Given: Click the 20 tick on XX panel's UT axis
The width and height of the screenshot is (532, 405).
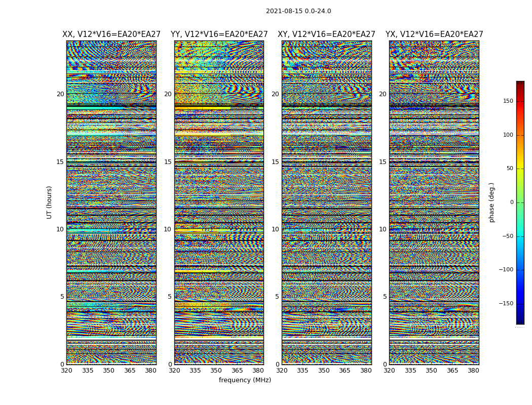Looking at the screenshot, I should click(x=60, y=94).
